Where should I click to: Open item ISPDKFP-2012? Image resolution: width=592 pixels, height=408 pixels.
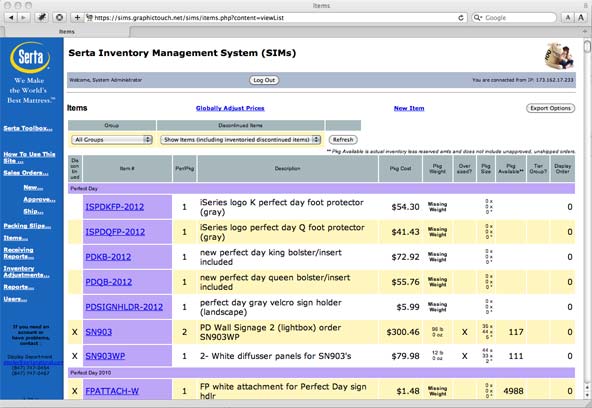point(114,207)
